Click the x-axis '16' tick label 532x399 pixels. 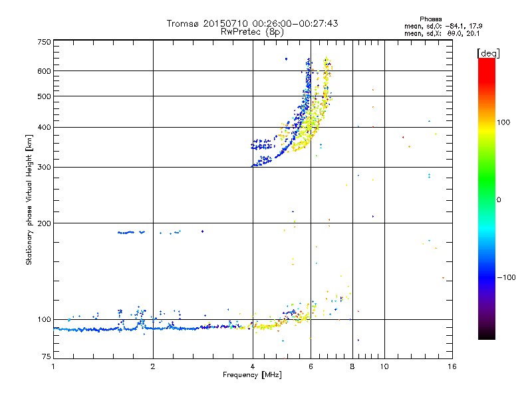click(452, 366)
